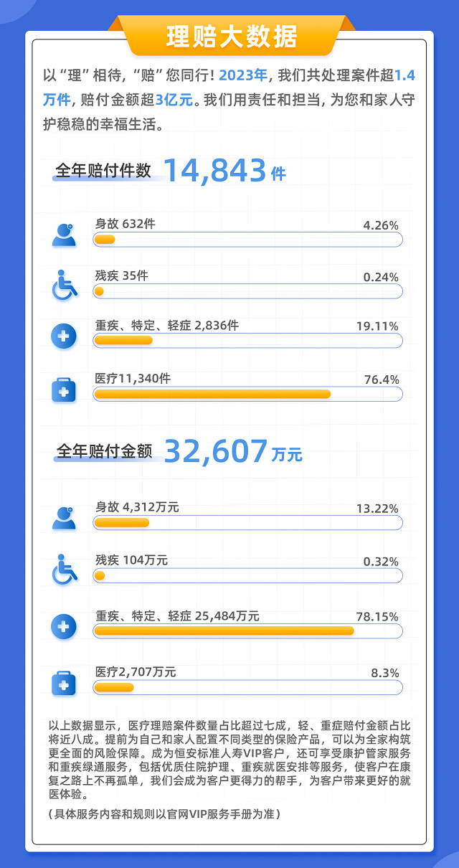459x868 pixels.
Task: Click the person icon beside 身故 4,312万元
Action: (x=64, y=518)
